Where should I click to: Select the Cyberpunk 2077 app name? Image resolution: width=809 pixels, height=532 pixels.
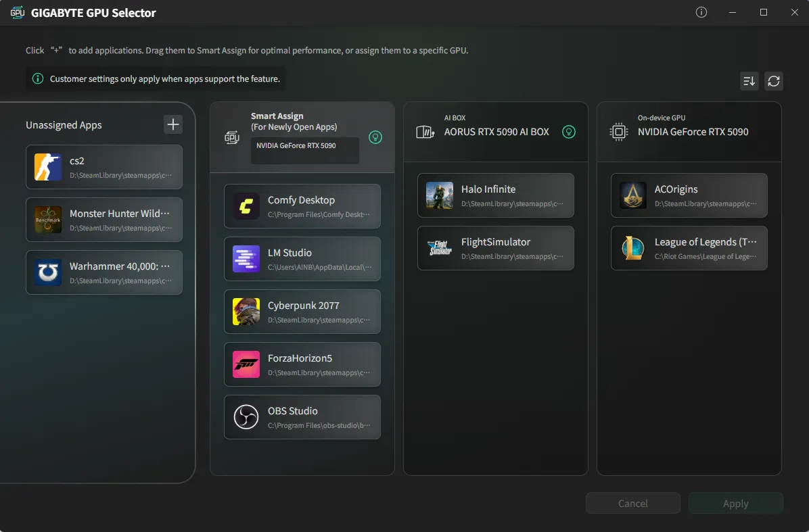click(x=303, y=305)
